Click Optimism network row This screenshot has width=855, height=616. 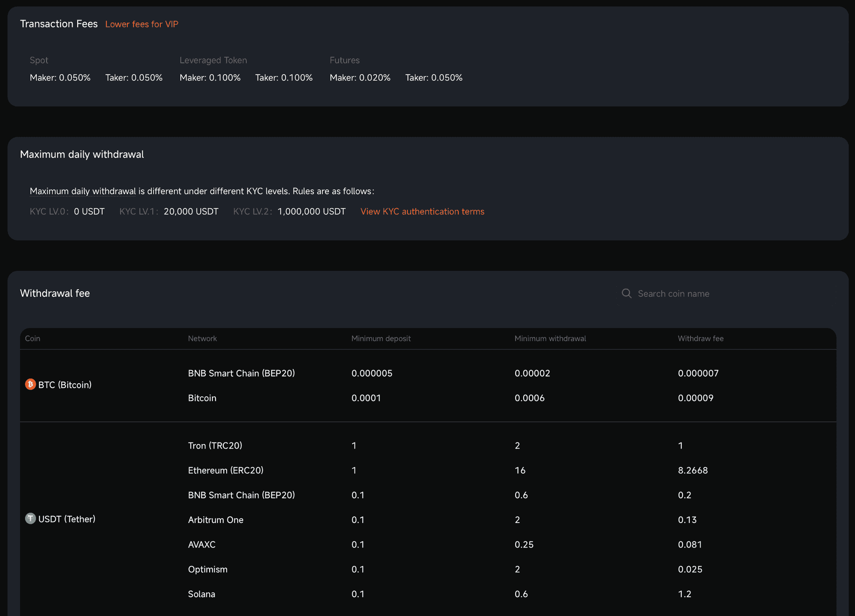tap(208, 569)
